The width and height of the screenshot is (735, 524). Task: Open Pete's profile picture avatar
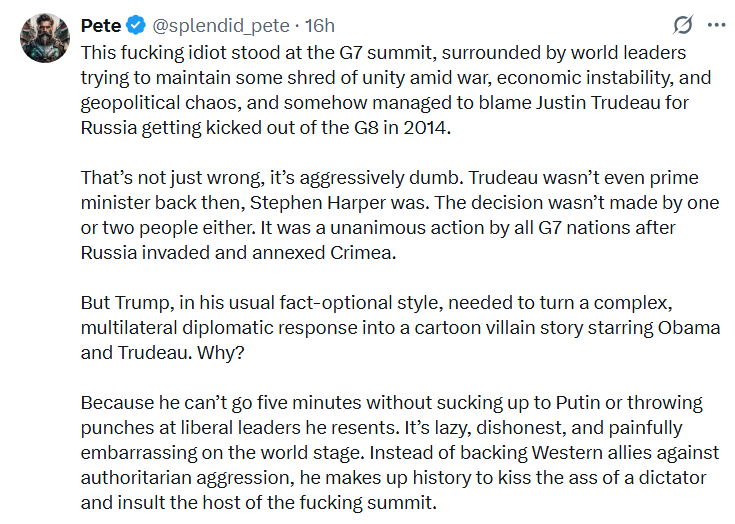[45, 38]
